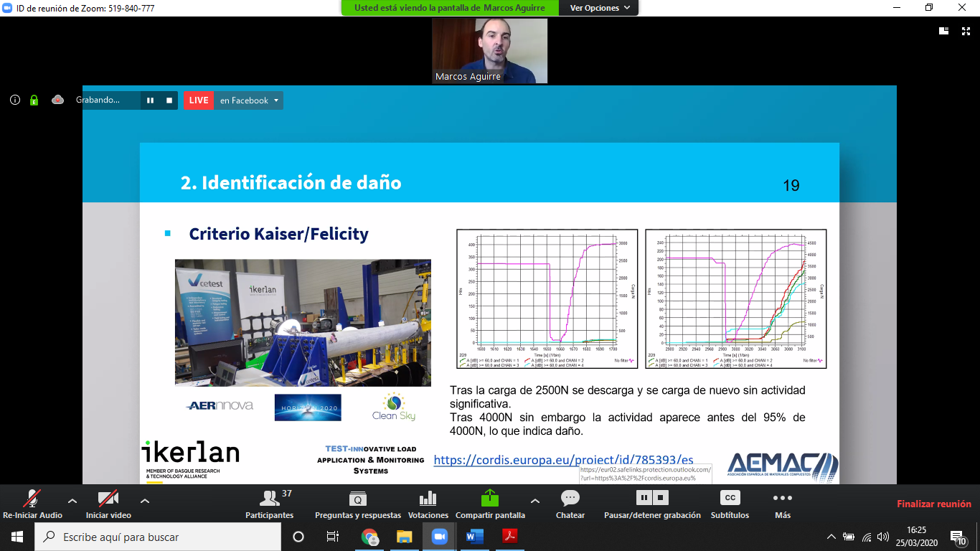Click the green 'Usted está viendo la pantalla' banner

tap(451, 8)
